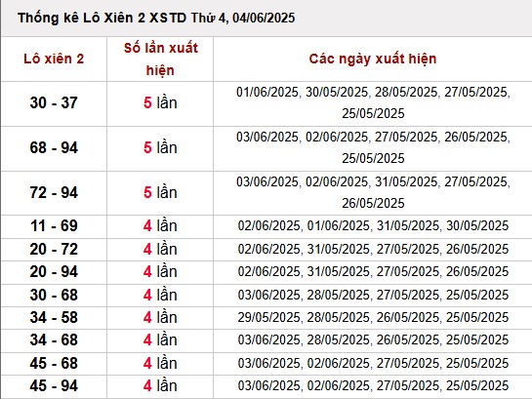532x399 pixels.
Task: Click the 'Các ngày xuất hiện' column header
Action: point(373,59)
